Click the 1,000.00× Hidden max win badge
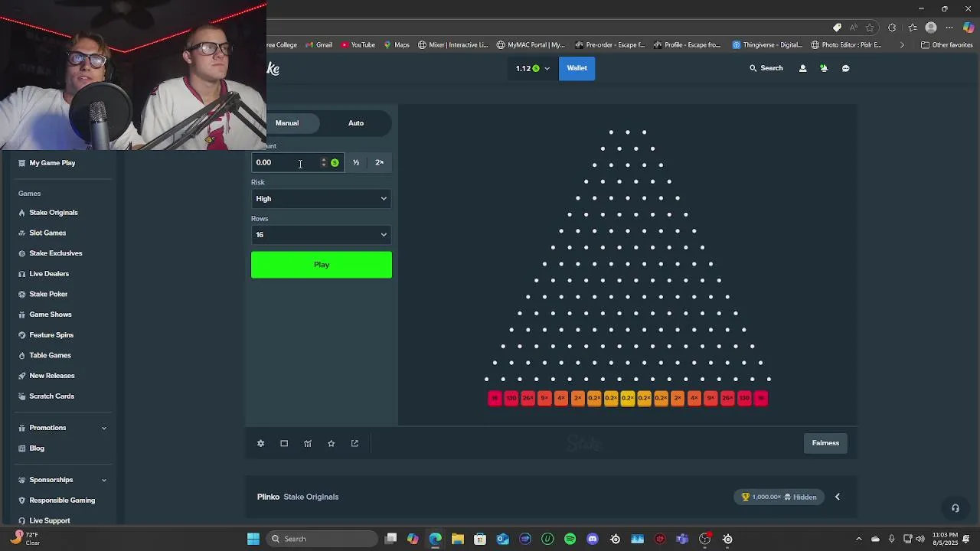This screenshot has height=551, width=980. [x=779, y=497]
